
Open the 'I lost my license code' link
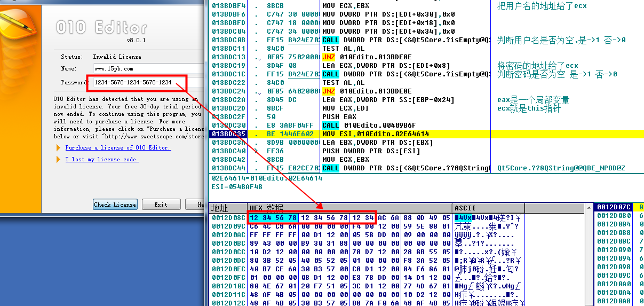(x=102, y=160)
